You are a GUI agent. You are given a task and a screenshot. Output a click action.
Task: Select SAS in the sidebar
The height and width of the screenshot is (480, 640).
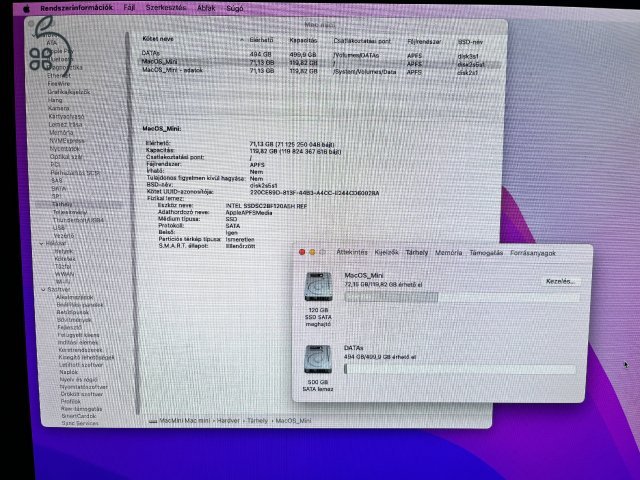pos(57,180)
